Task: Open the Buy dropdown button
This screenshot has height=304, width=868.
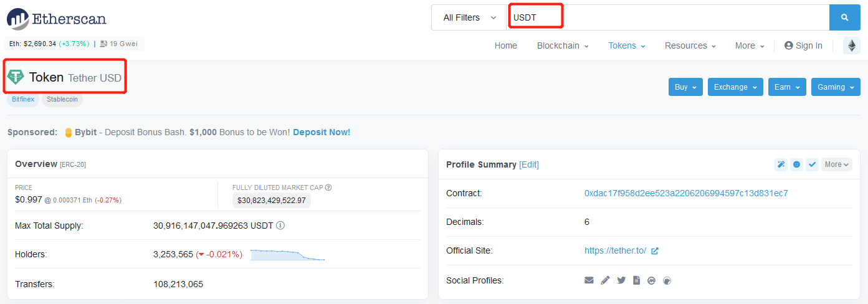Action: (x=686, y=87)
